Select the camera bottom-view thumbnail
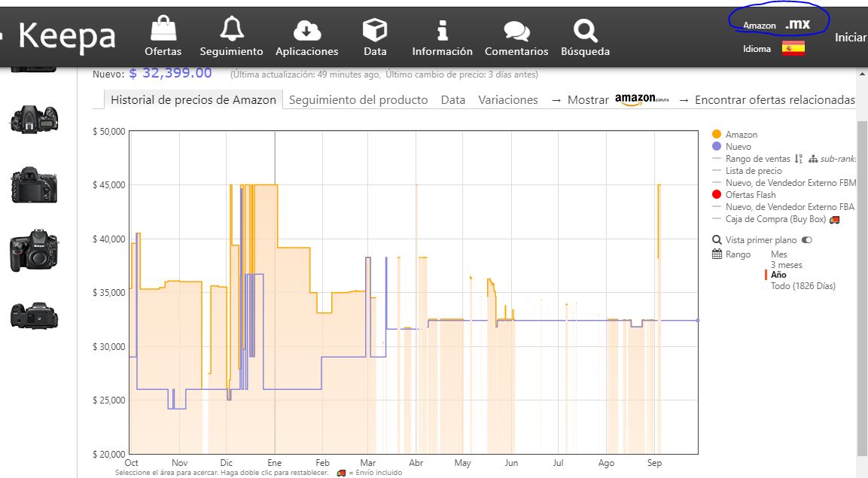Viewport: 868px width, 478px height. 35,315
